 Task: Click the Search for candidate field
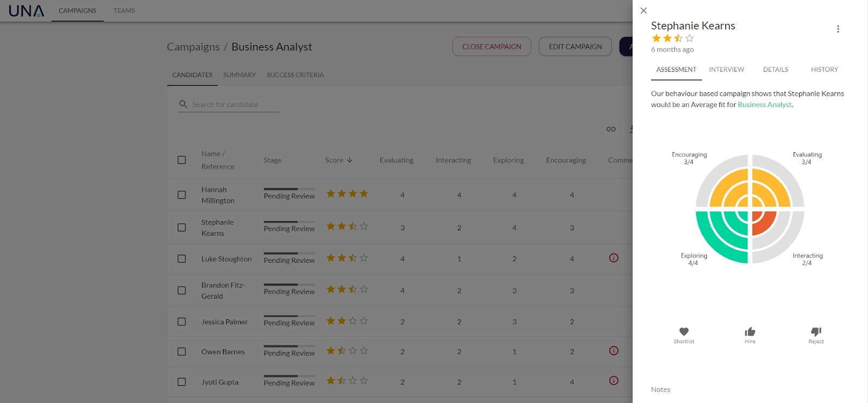pyautogui.click(x=228, y=104)
